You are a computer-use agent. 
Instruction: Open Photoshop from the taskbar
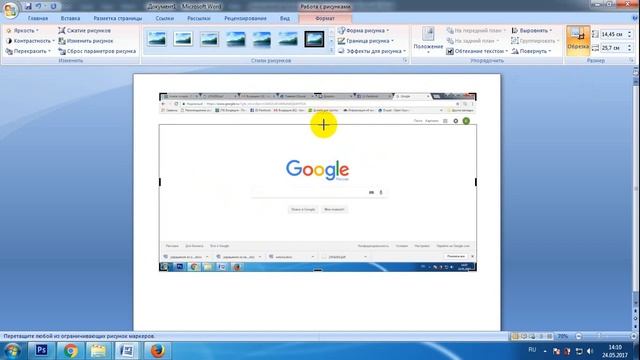tap(41, 350)
